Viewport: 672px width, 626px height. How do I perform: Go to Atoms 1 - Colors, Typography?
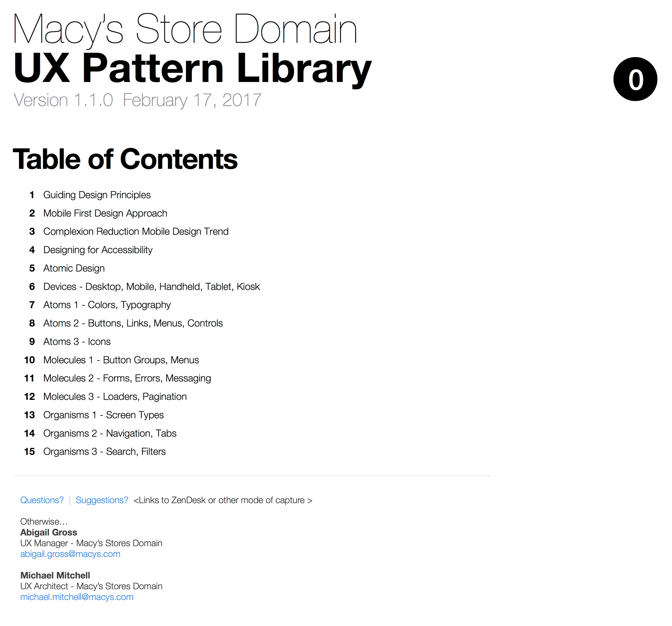[x=107, y=305]
